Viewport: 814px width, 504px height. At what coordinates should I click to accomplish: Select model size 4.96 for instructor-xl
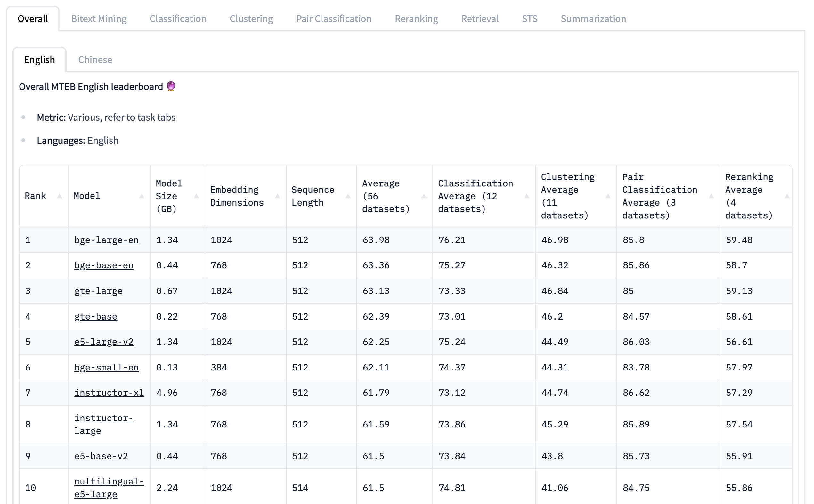click(167, 393)
